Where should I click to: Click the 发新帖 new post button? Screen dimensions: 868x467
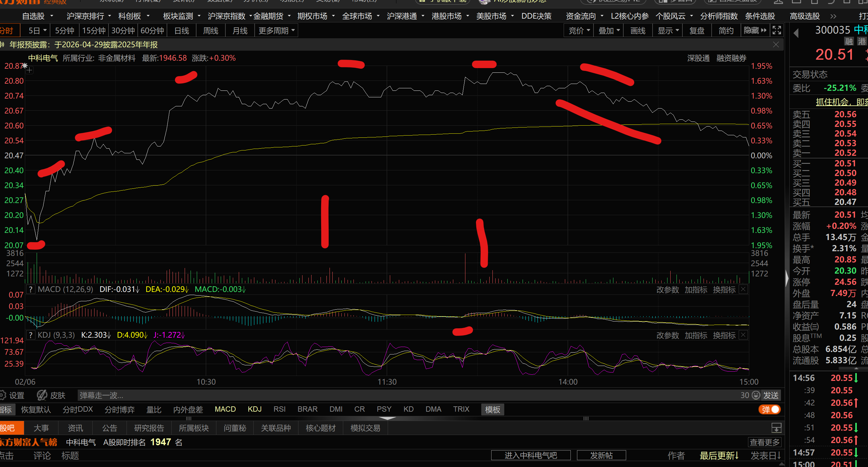tap(601, 455)
